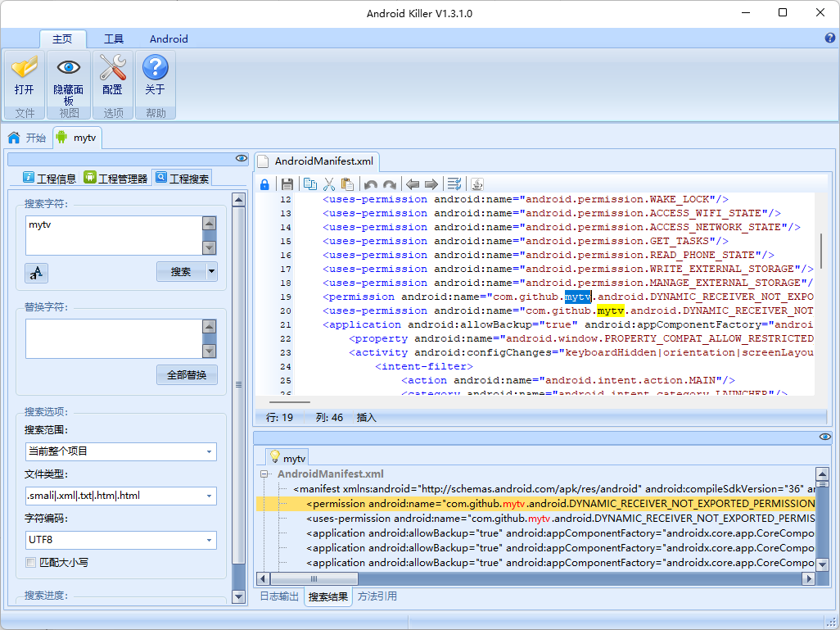Select the manifest xmlns:android result row

553,489
